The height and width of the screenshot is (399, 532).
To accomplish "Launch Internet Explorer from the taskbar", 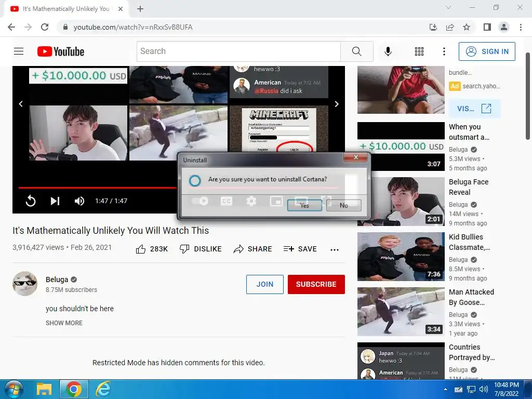I will pyautogui.click(x=103, y=389).
